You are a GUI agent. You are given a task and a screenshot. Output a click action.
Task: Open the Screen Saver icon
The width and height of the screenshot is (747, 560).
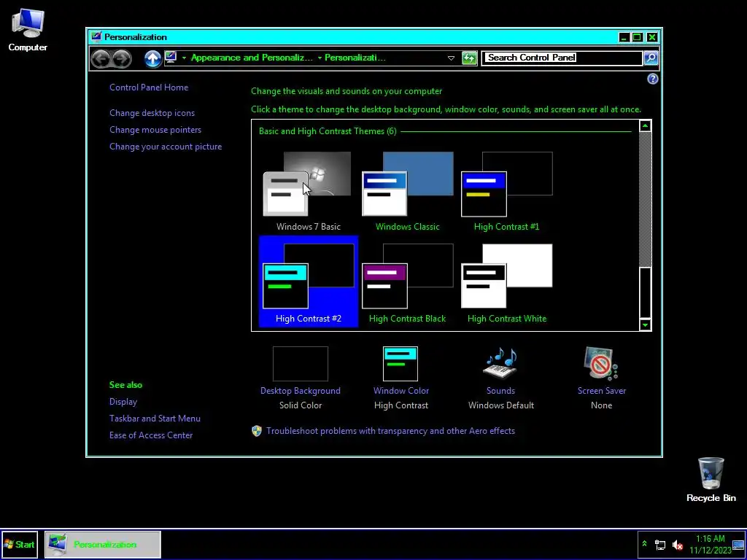(x=601, y=364)
